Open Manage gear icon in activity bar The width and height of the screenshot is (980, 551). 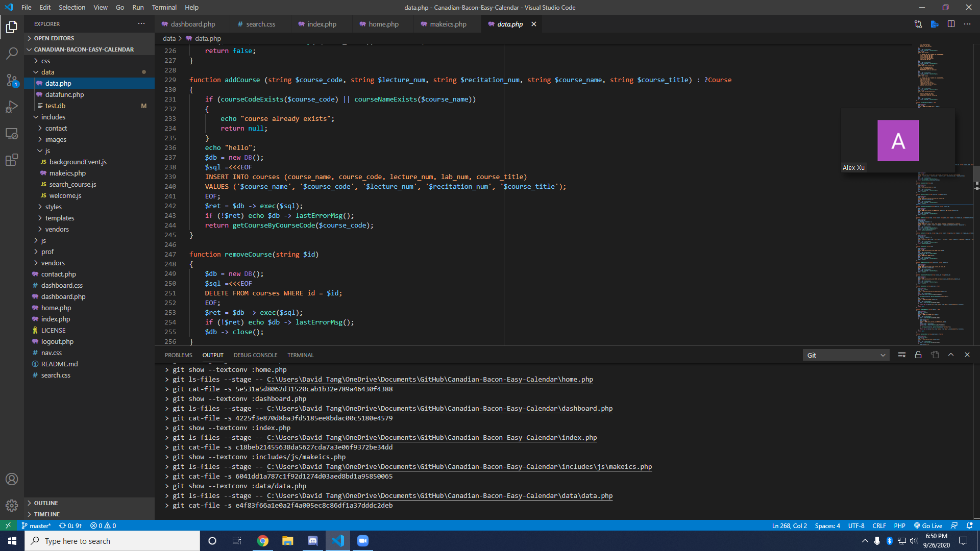[x=12, y=506]
